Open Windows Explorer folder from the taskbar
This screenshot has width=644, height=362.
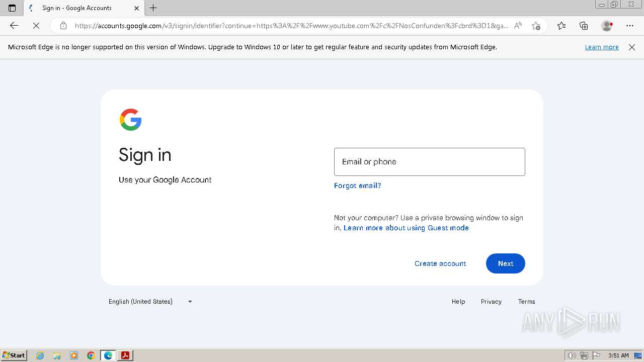point(57,355)
